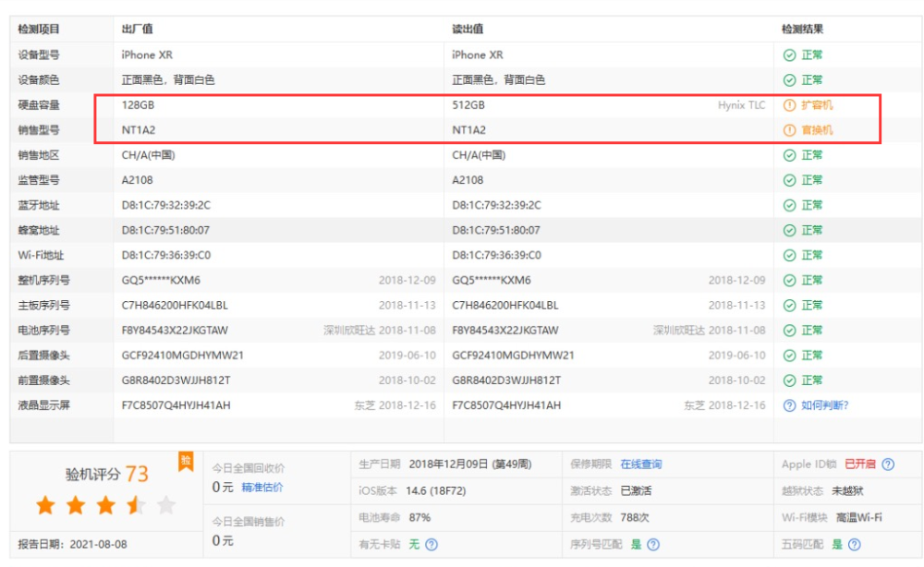Viewport: 924px width, 567px height.
Task: Click the factory 前置摄像头 G8R8402D3WJJH812T value
Action: tap(176, 380)
